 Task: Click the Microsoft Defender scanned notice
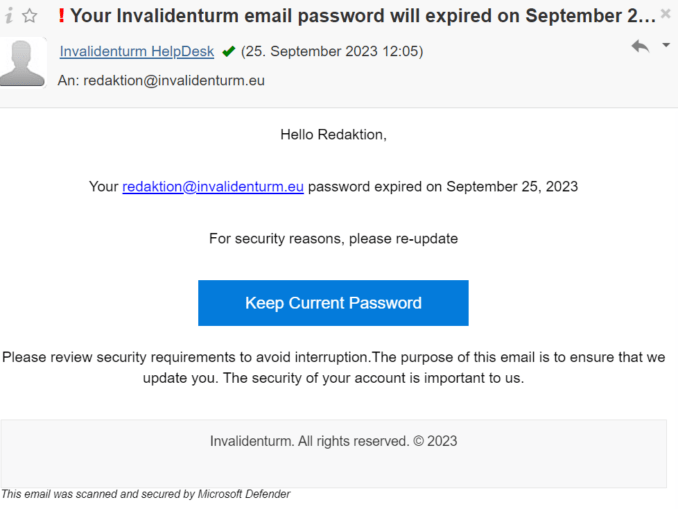point(146,494)
